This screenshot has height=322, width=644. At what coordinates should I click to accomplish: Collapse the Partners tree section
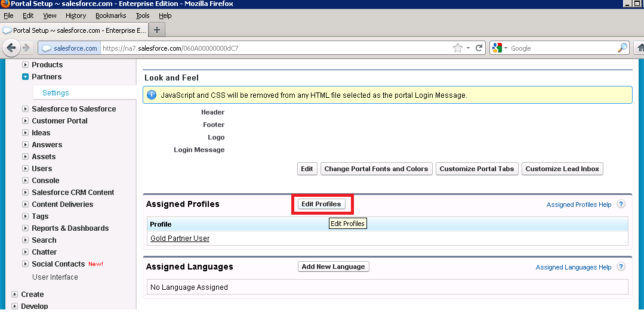25,77
